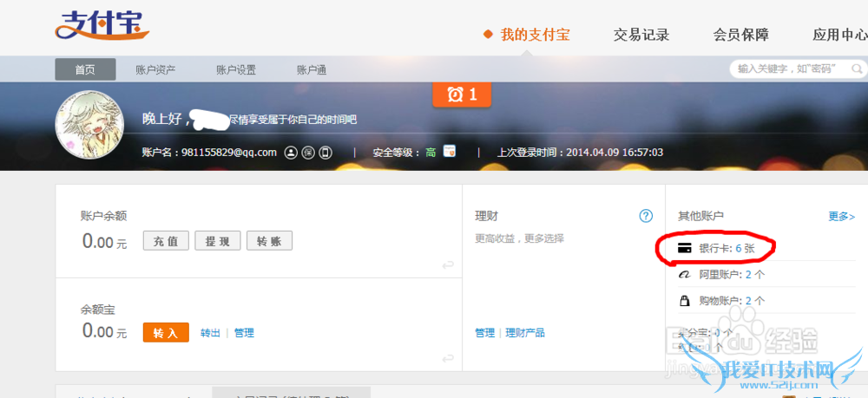The image size is (868, 398).
Task: Click the 更高收益，更多选择 text
Action: (x=519, y=238)
